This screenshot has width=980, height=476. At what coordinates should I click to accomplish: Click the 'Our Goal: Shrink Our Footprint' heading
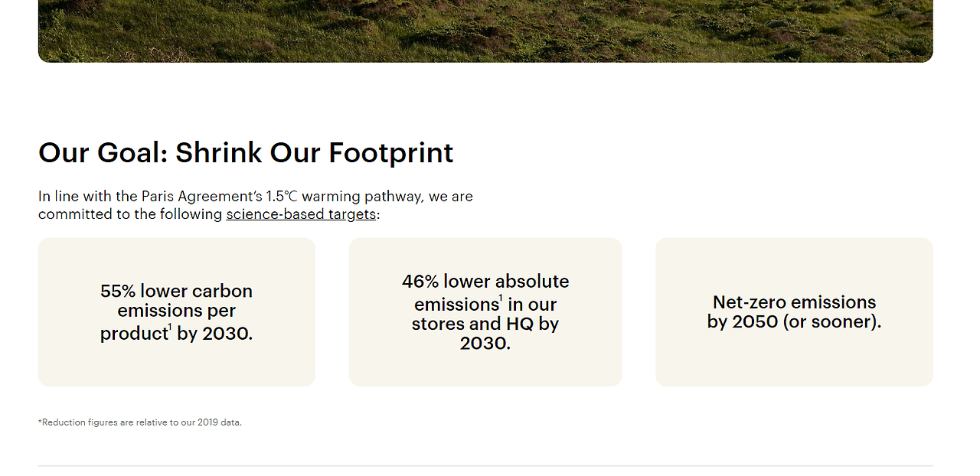click(246, 153)
